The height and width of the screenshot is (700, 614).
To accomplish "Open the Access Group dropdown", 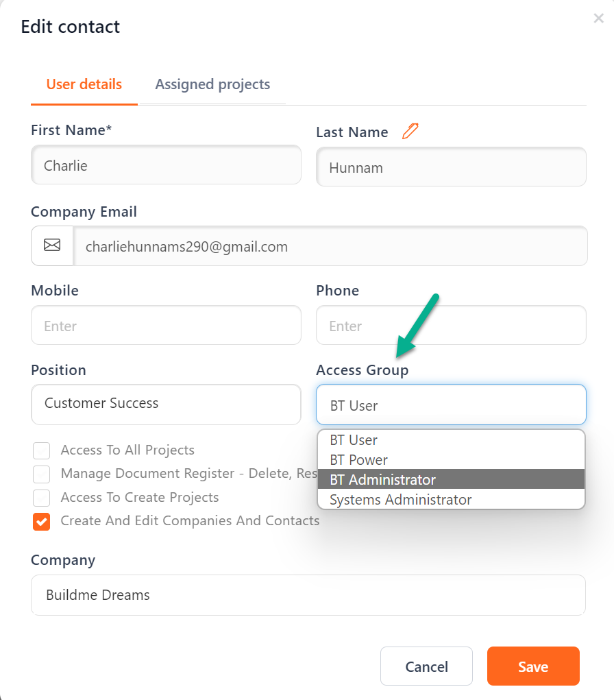I will 451,405.
